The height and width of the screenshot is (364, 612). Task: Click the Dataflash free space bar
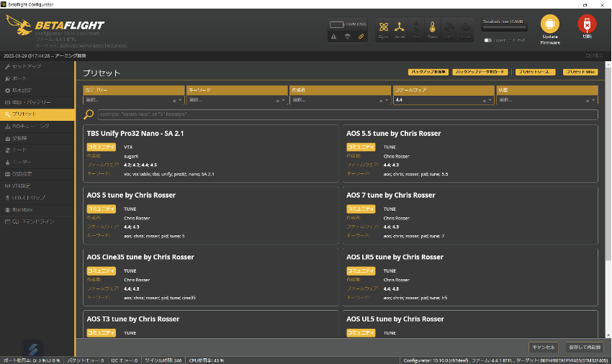[505, 28]
